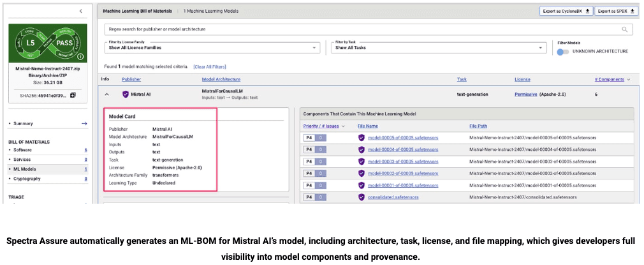This screenshot has height=265, width=644.
Task: Open consolidated.safetensors file link
Action: click(393, 197)
